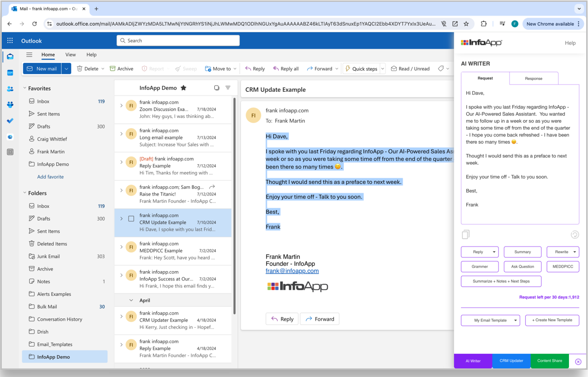Go back in Chrome browser

pos(9,24)
